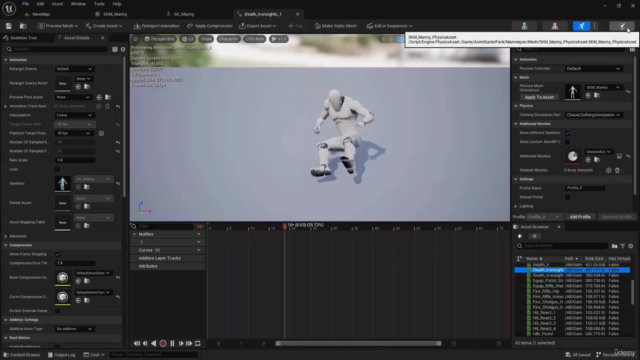Click the Save asset floppy icon
Screen dimensions: 640x360
pos(9,26)
